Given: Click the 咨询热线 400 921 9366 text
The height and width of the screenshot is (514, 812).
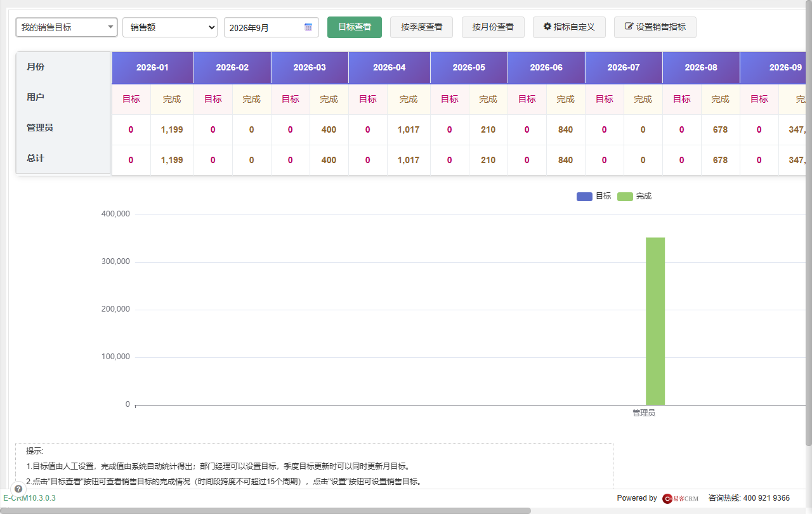Looking at the screenshot, I should pyautogui.click(x=749, y=498).
